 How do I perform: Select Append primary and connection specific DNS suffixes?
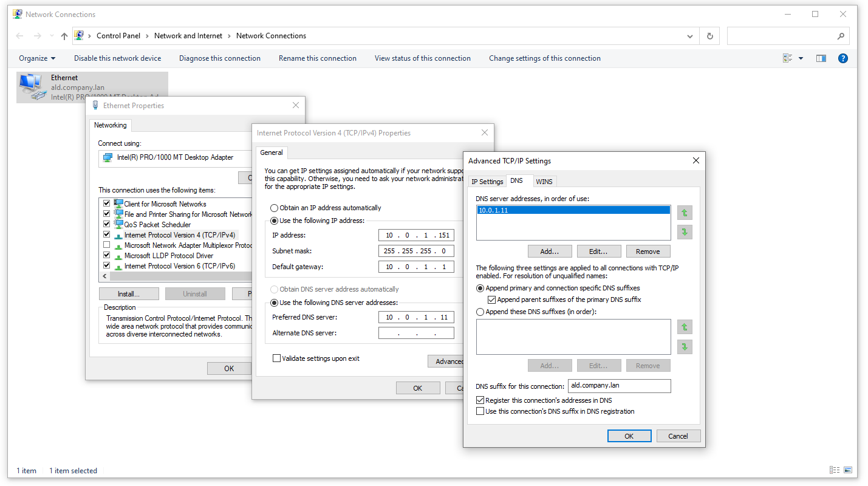pyautogui.click(x=480, y=288)
